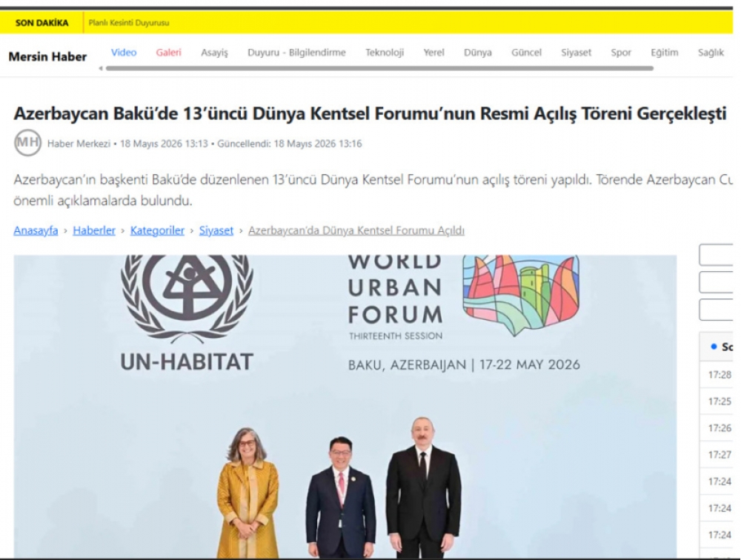Viewport: 741px width, 560px height.
Task: Click the SON DAKİKA label
Action: (42, 23)
